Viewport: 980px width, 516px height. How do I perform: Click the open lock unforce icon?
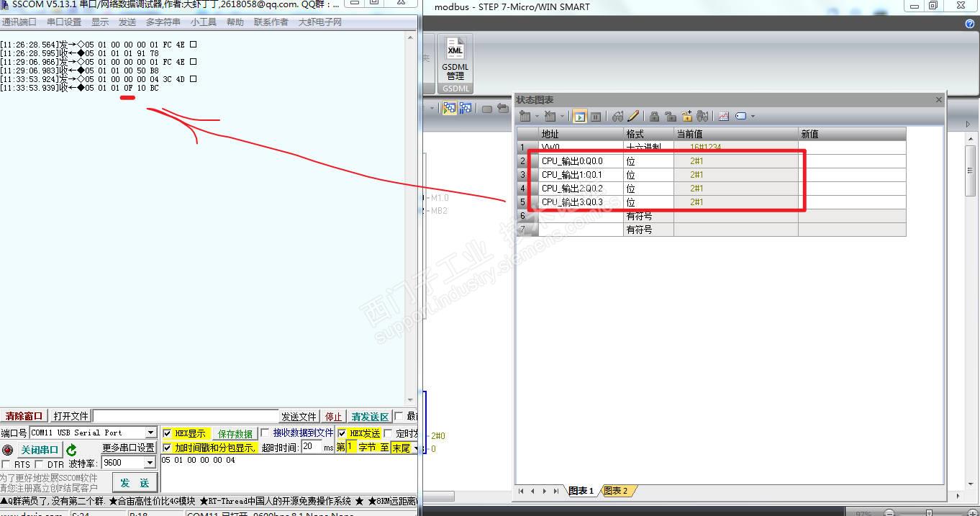670,116
